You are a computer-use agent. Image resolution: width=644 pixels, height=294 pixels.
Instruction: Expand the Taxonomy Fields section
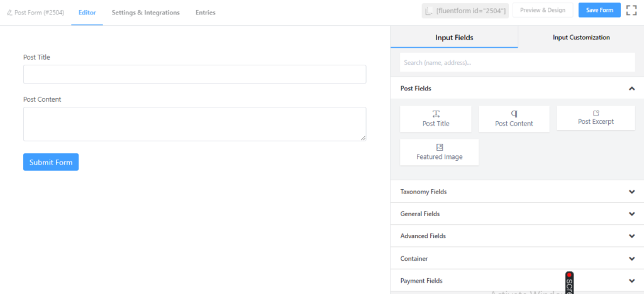[x=517, y=192]
